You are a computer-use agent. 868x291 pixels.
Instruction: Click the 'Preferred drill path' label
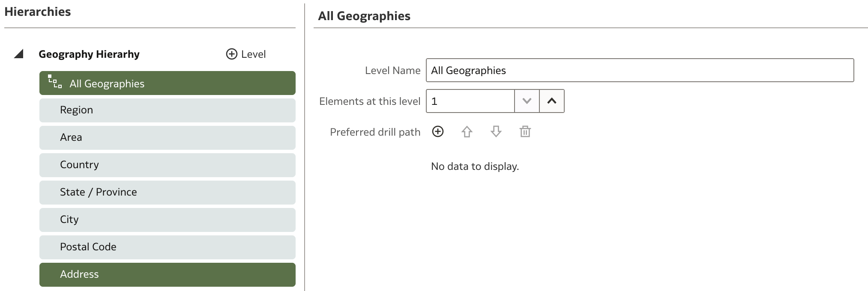[375, 132]
